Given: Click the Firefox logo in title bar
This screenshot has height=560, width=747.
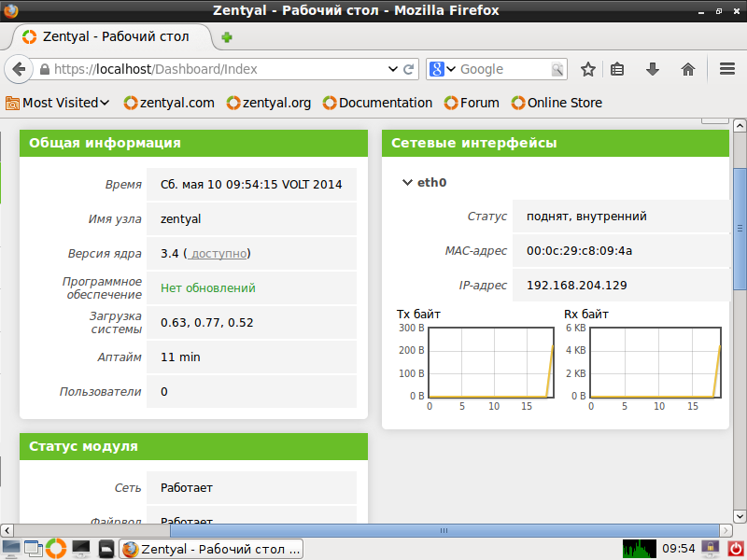Looking at the screenshot, I should click(10, 10).
